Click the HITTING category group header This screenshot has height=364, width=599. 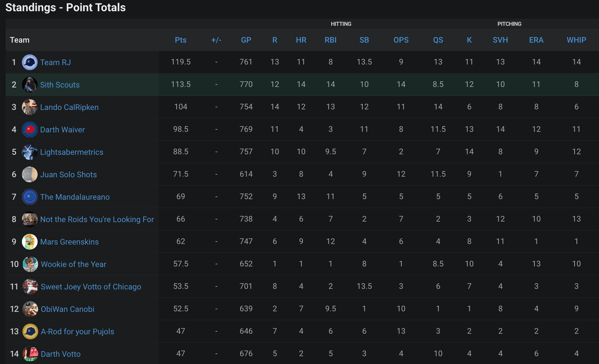(341, 24)
